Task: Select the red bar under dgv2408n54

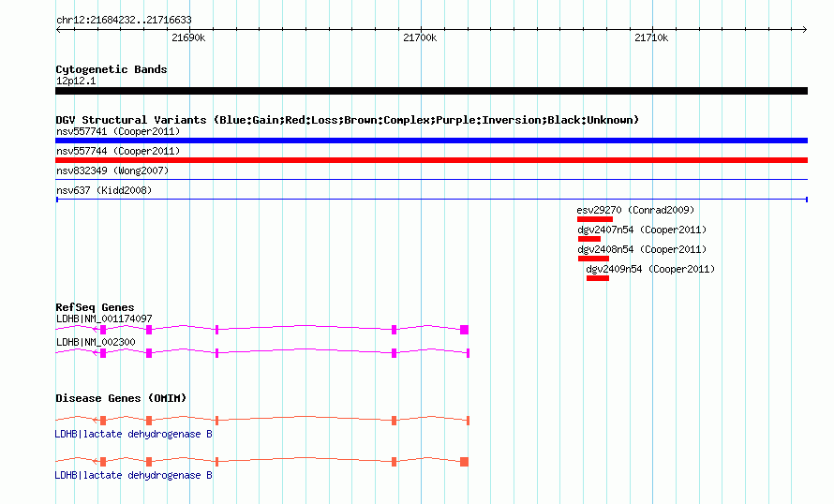Action: pyautogui.click(x=593, y=259)
